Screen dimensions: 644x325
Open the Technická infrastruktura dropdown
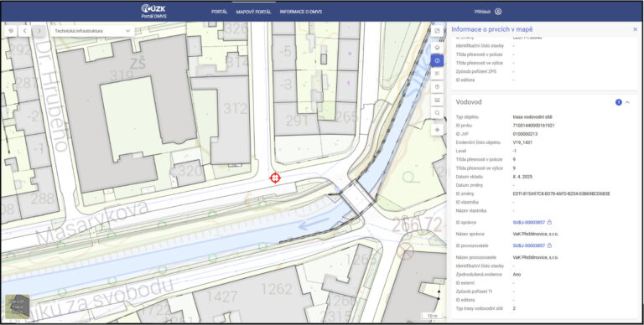click(92, 31)
